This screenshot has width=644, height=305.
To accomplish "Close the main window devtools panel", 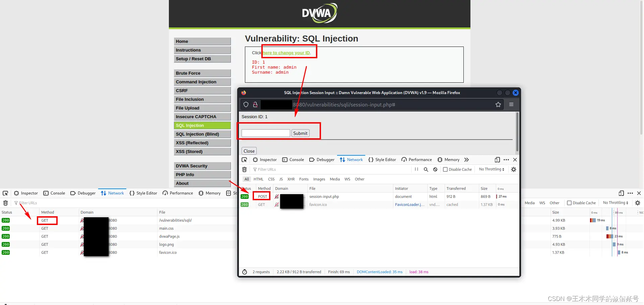I will [x=639, y=193].
